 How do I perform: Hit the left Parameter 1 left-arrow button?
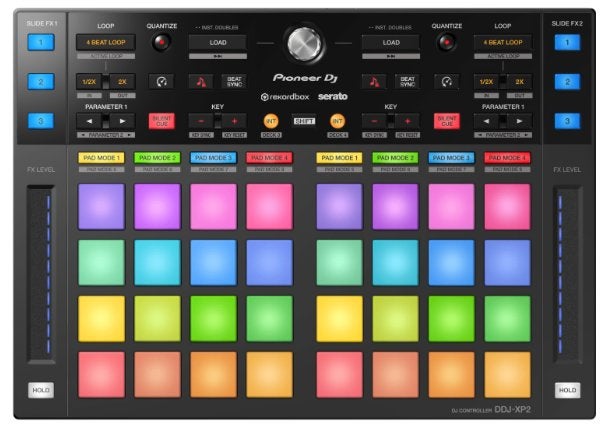(x=90, y=121)
